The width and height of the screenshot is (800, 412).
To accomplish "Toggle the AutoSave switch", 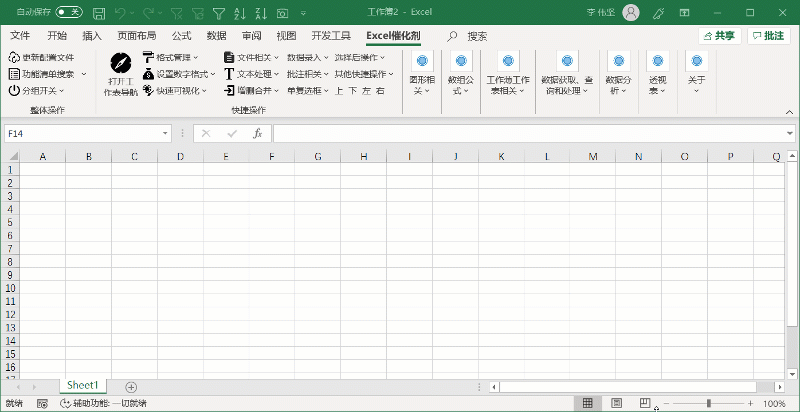I will (x=69, y=12).
